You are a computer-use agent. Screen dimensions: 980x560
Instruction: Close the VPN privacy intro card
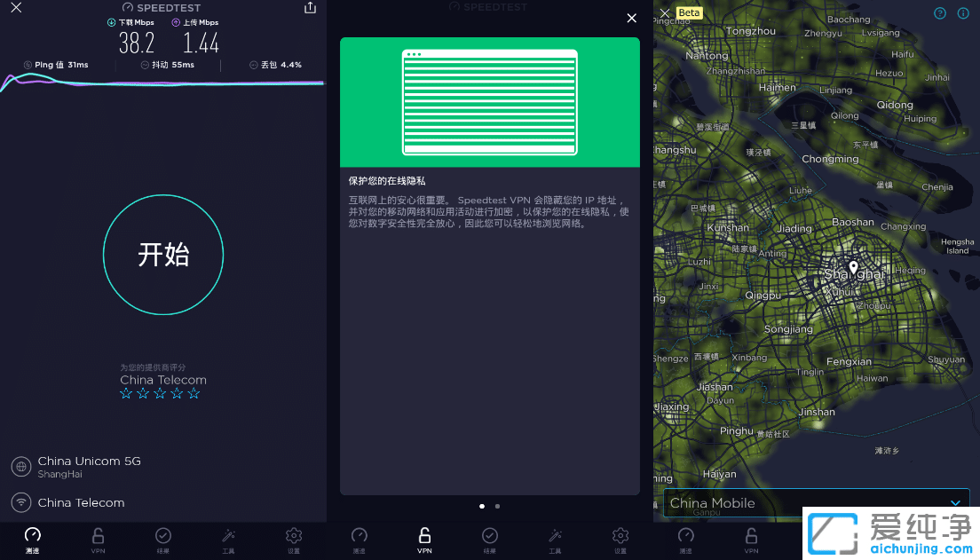(x=632, y=18)
